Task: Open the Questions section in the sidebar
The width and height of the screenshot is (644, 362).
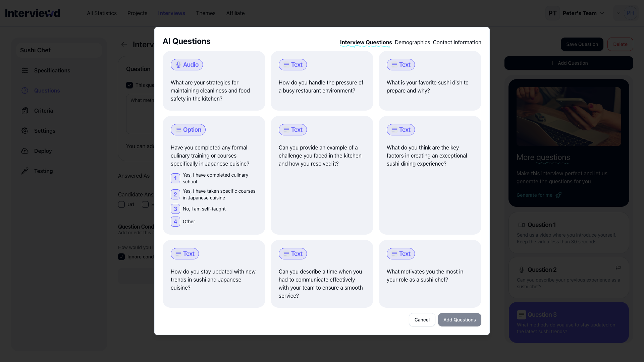Action: (25, 90)
